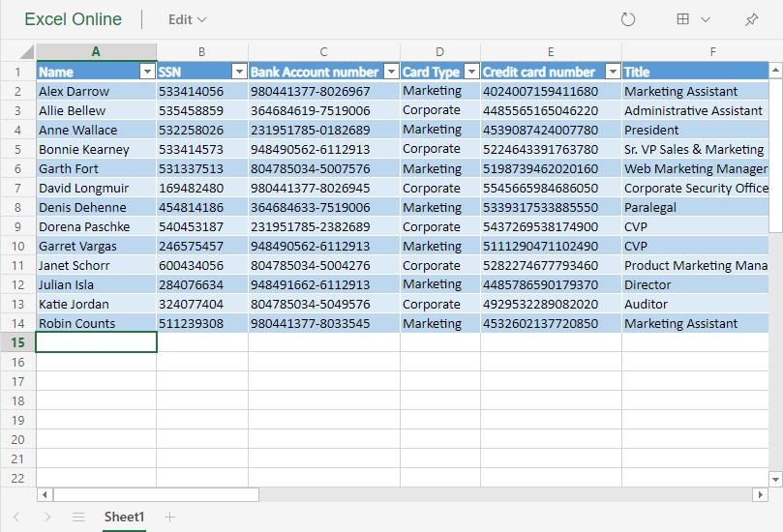Image resolution: width=783 pixels, height=532 pixels.
Task: Select row 15 header
Action: click(x=17, y=342)
